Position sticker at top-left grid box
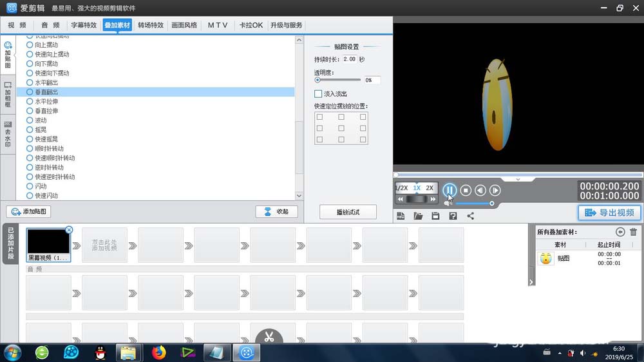Image resolution: width=644 pixels, height=362 pixels. 319,117
